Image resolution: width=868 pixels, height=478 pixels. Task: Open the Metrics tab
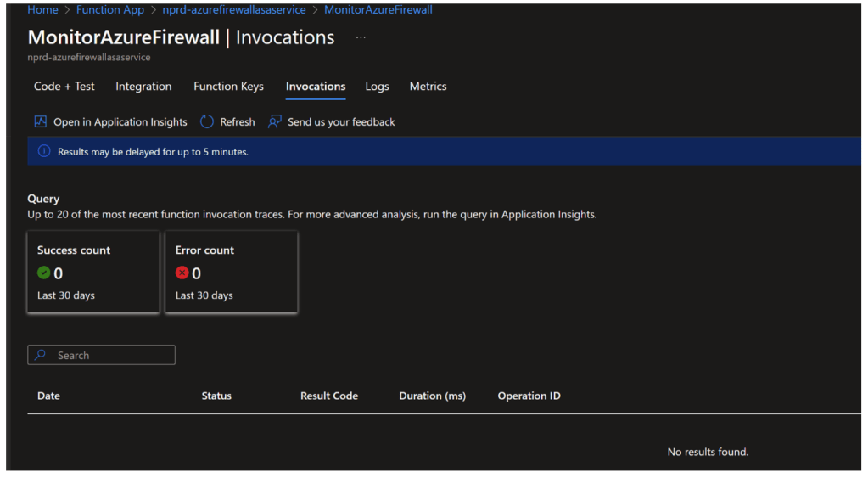click(x=428, y=87)
